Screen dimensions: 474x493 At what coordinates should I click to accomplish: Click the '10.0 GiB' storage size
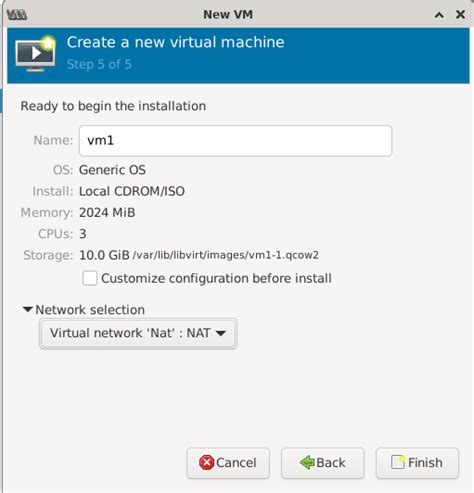pos(104,255)
